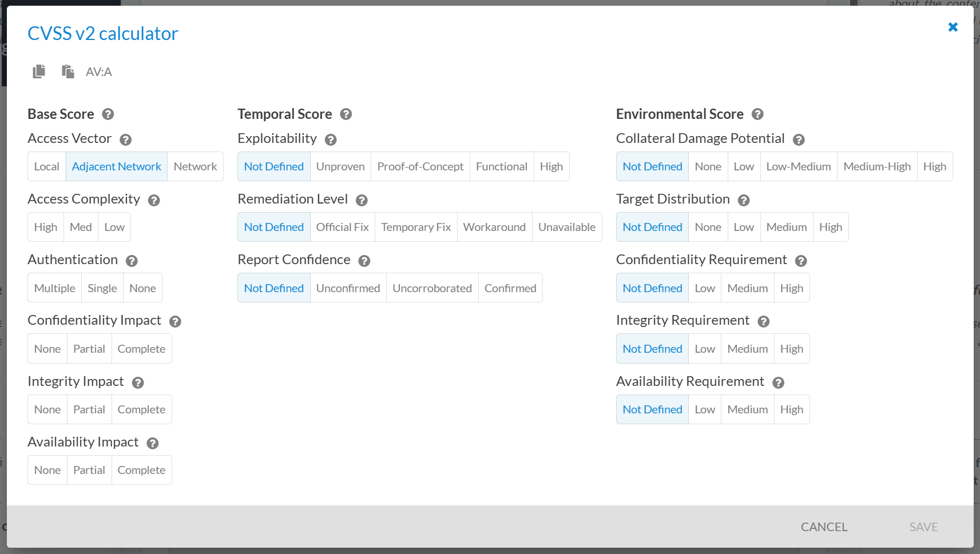Set Access Complexity to Low
Image resolution: width=980 pixels, height=554 pixels.
pos(114,227)
